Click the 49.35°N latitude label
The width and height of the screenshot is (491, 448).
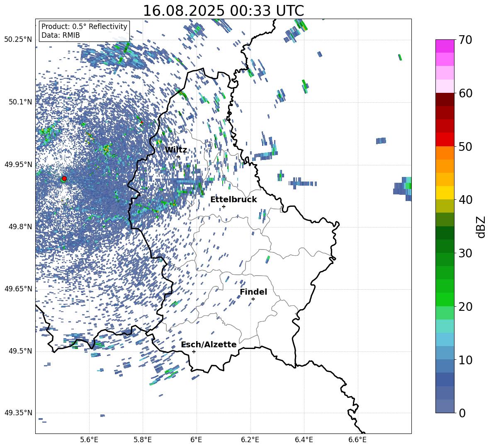tap(18, 413)
